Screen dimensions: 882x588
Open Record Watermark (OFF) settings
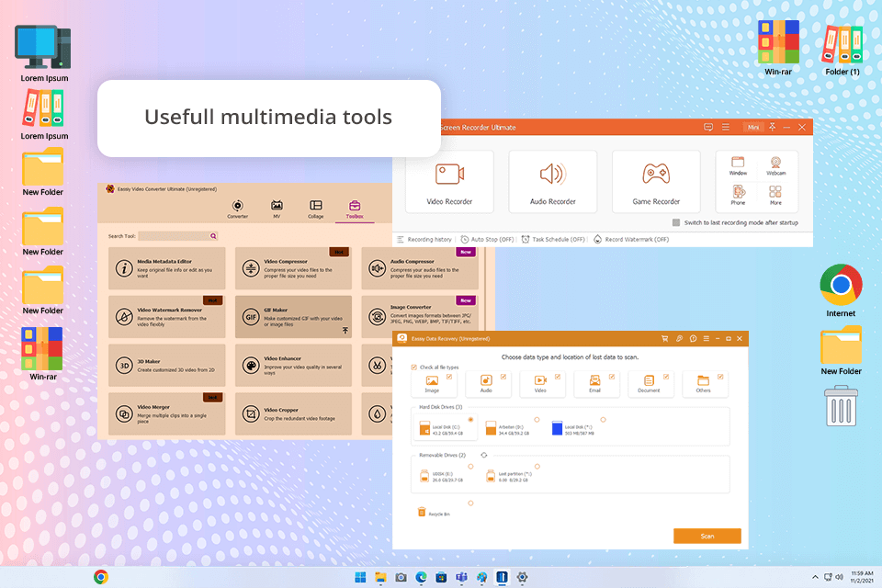630,239
